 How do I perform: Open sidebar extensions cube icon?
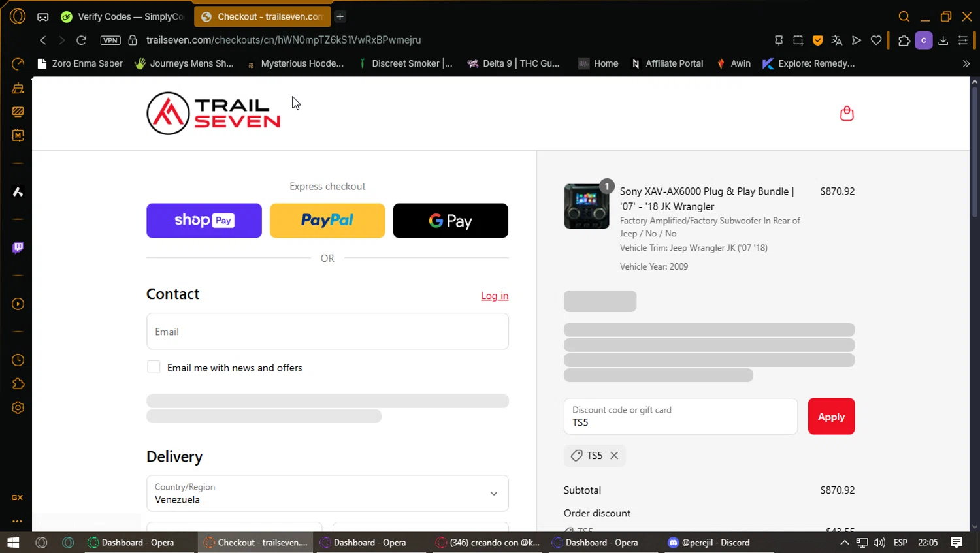click(18, 384)
